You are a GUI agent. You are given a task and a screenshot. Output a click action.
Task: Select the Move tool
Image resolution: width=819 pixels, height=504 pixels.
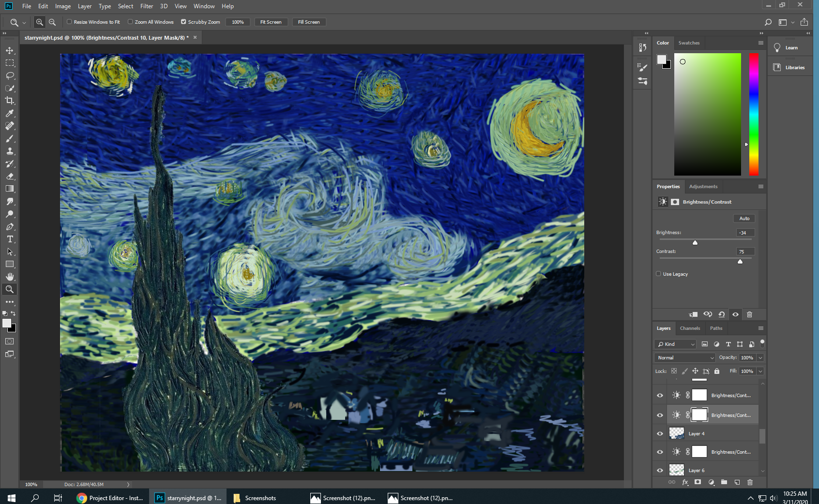(x=10, y=50)
